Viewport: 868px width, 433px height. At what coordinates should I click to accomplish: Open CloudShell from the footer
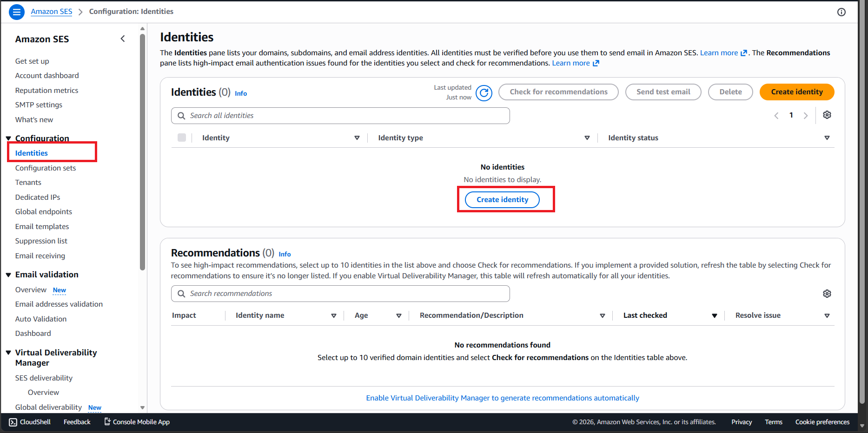point(30,422)
